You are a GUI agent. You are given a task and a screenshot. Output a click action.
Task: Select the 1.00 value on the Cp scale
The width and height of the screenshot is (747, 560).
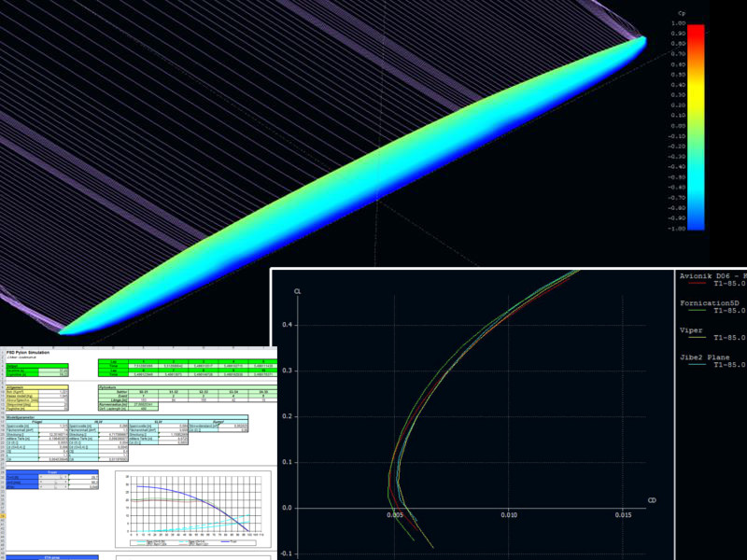pos(678,22)
